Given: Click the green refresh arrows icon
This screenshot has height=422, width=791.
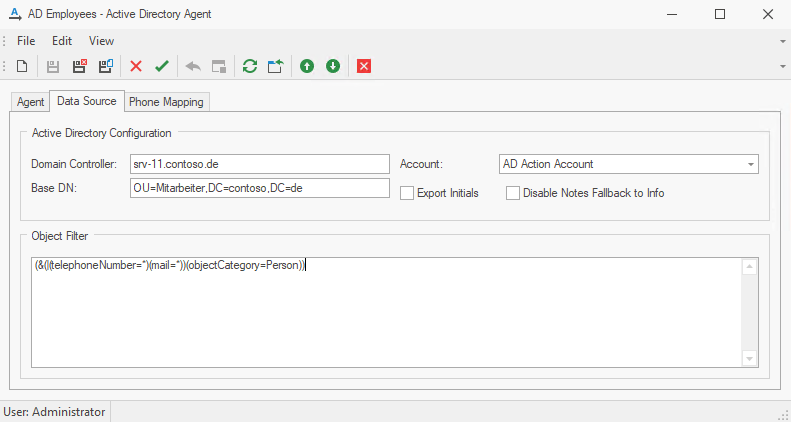Looking at the screenshot, I should point(250,66).
